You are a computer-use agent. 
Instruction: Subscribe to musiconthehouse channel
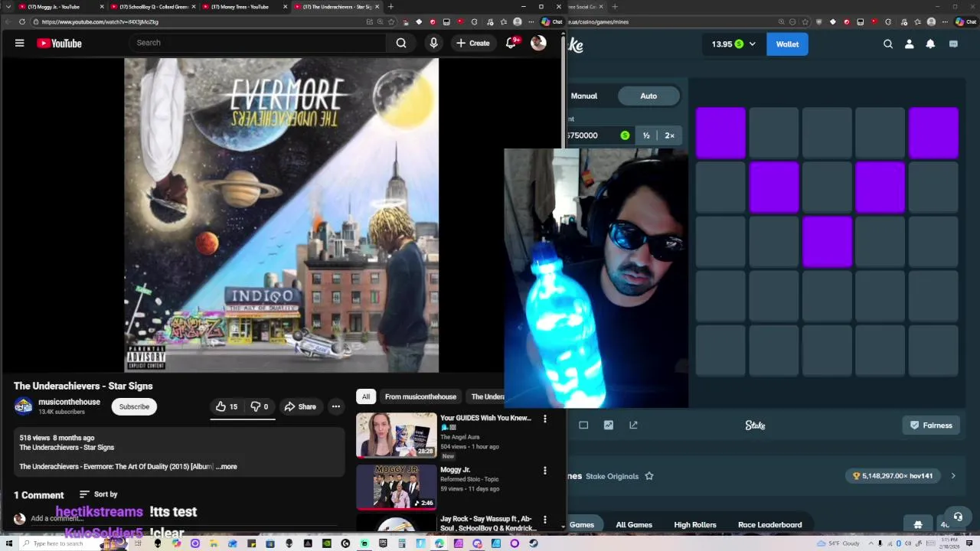(134, 406)
